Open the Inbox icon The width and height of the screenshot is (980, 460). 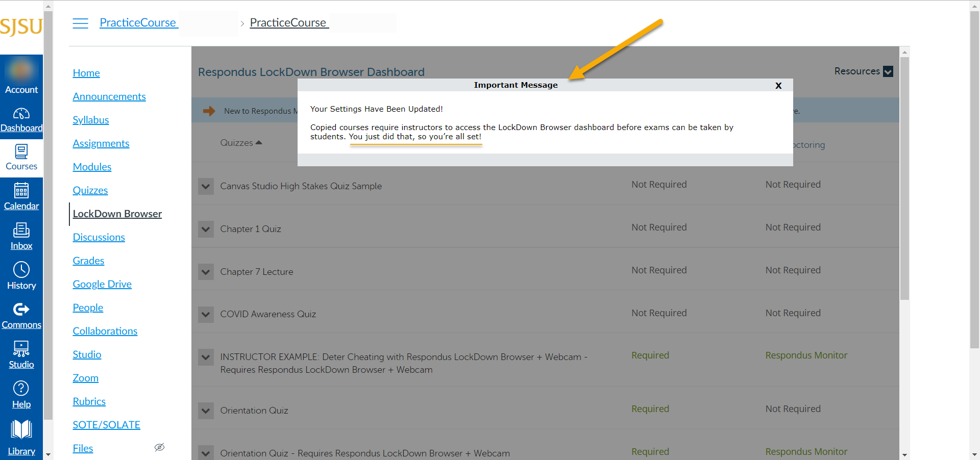click(x=21, y=230)
